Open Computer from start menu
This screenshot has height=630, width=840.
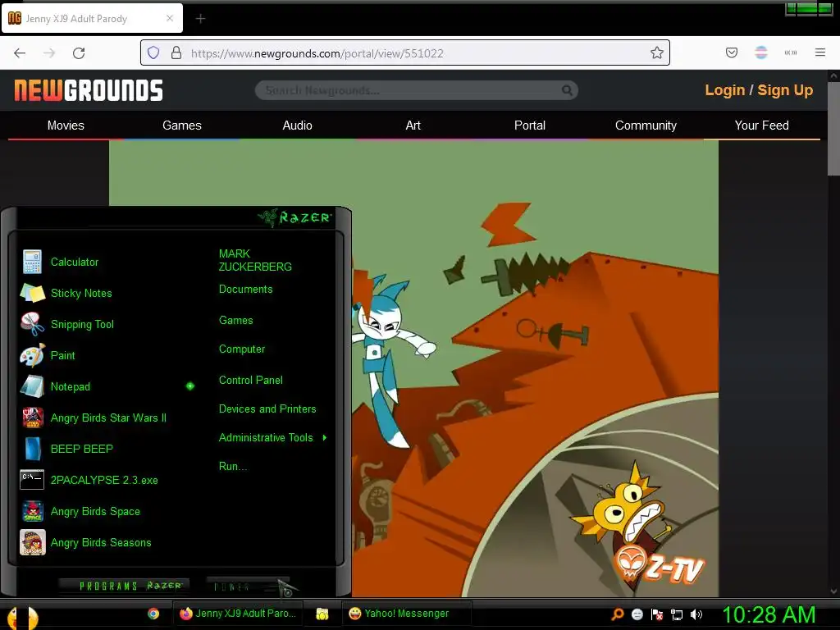pos(242,349)
